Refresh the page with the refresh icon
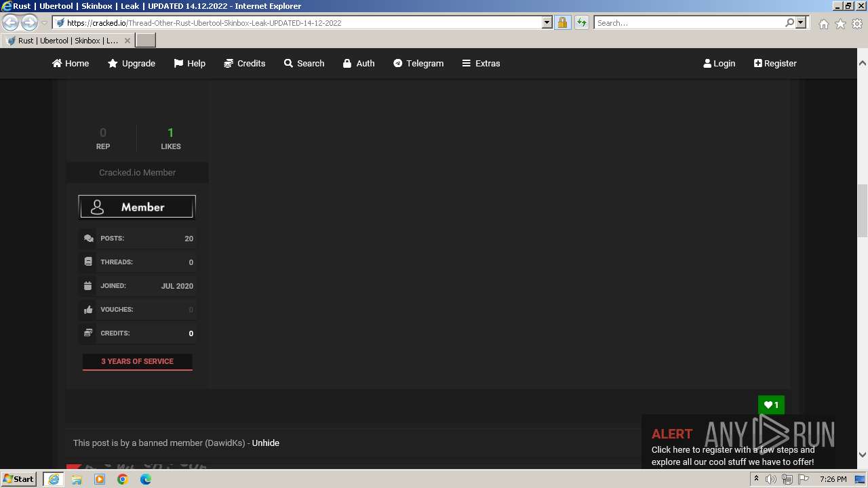Image resolution: width=868 pixels, height=488 pixels. [581, 22]
